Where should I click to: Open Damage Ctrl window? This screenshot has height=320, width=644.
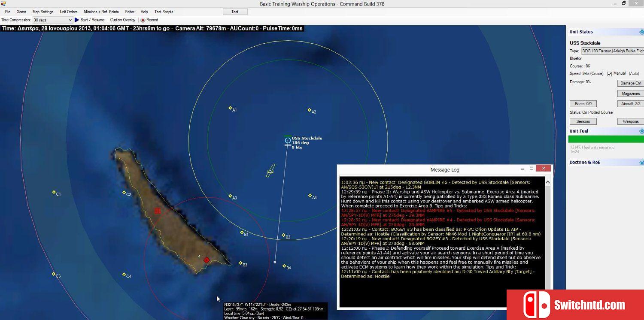pyautogui.click(x=631, y=83)
